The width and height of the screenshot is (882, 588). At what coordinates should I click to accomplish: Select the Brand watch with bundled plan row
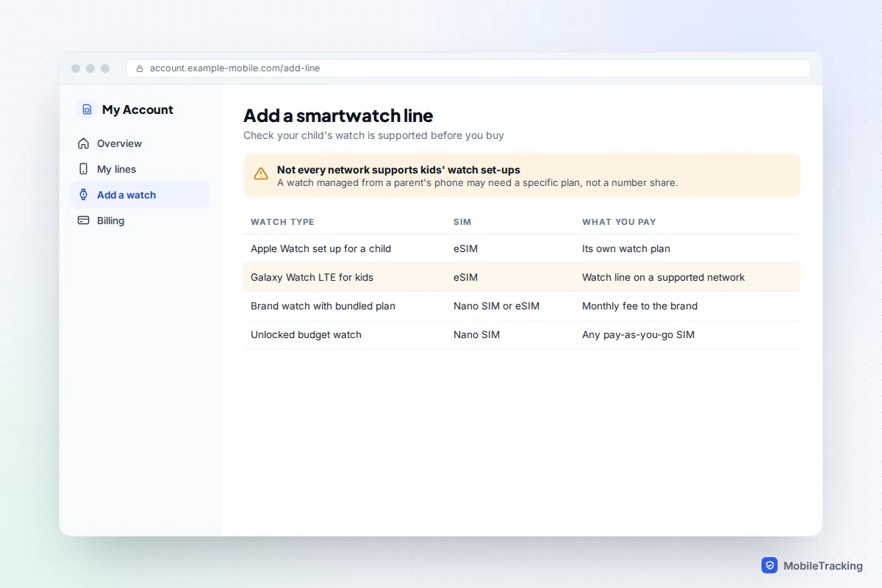(521, 306)
